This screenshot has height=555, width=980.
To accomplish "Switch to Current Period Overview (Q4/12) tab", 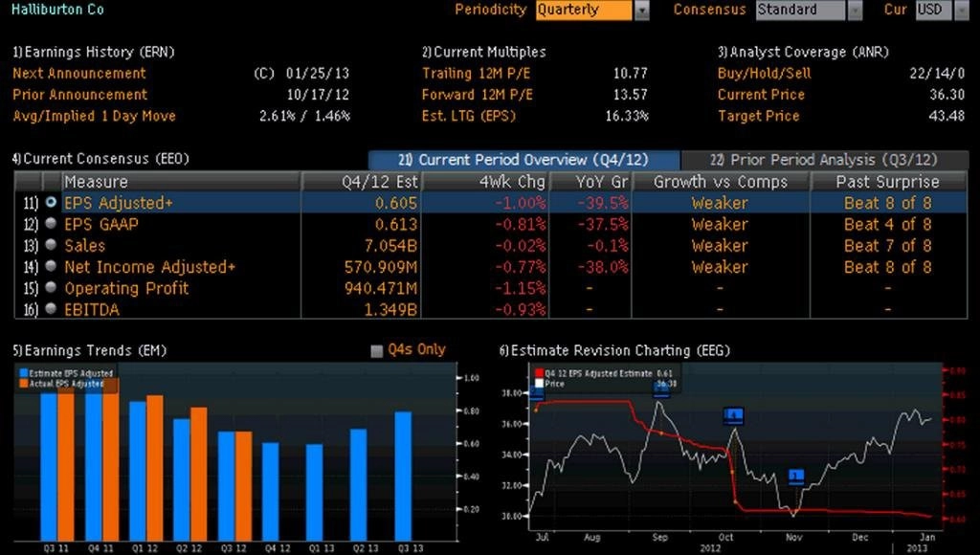I will point(523,160).
